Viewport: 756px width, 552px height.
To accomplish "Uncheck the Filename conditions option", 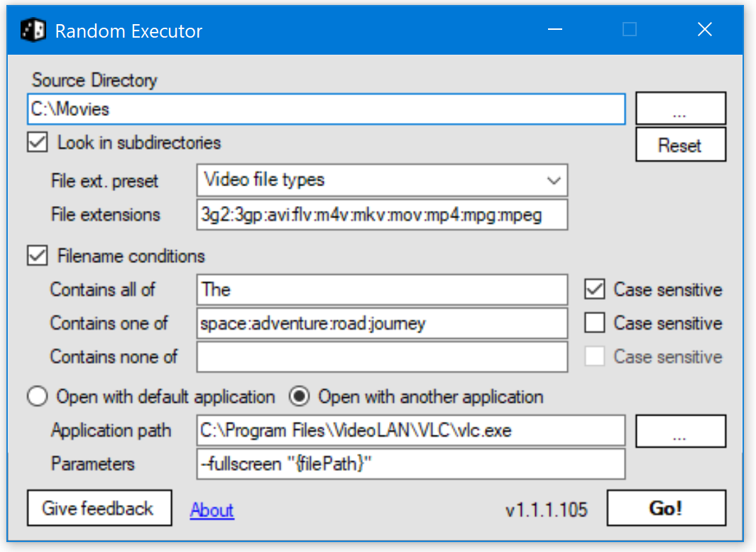I will [x=36, y=256].
